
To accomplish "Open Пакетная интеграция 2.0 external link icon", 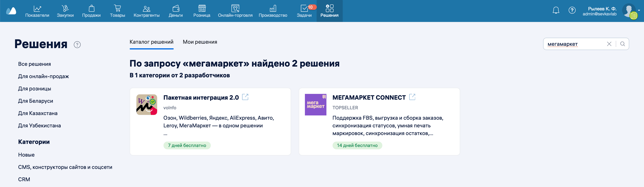I will pos(245,97).
